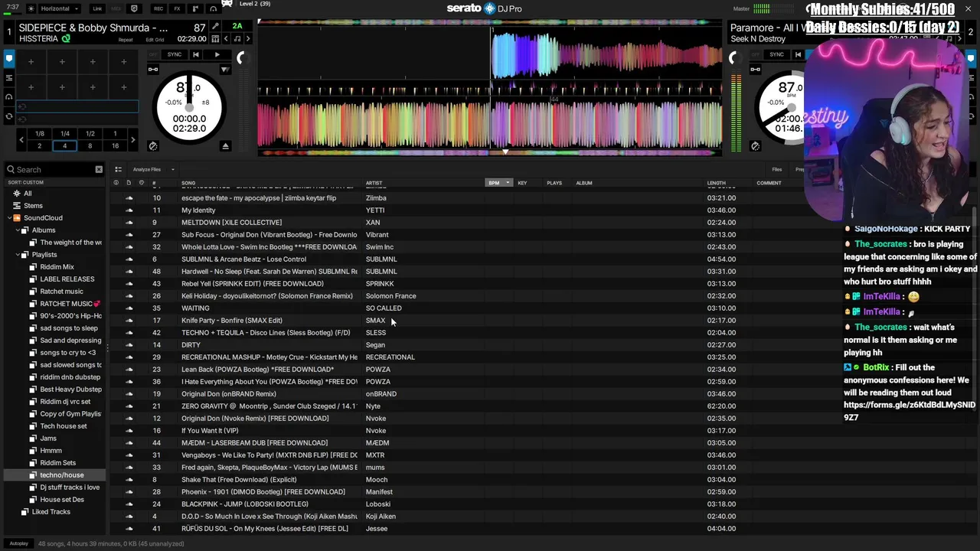Select the Stems crate

point(33,206)
